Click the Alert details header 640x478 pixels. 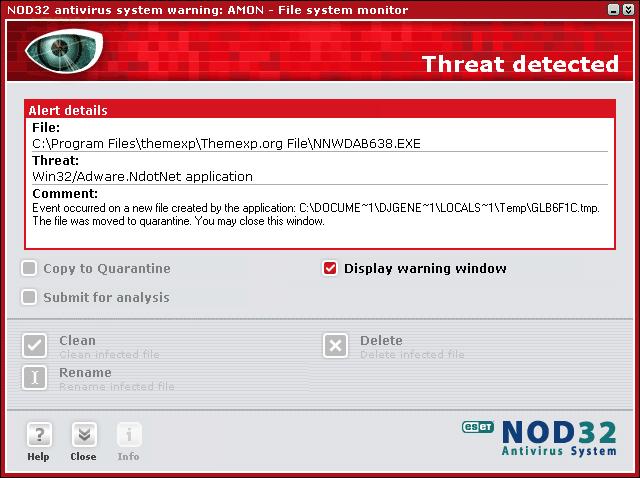click(x=320, y=110)
